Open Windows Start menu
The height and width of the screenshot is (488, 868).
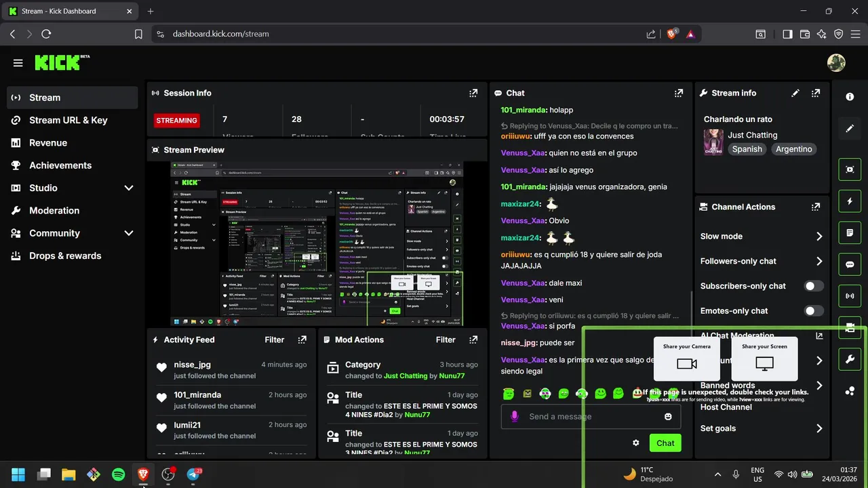pos(18,474)
